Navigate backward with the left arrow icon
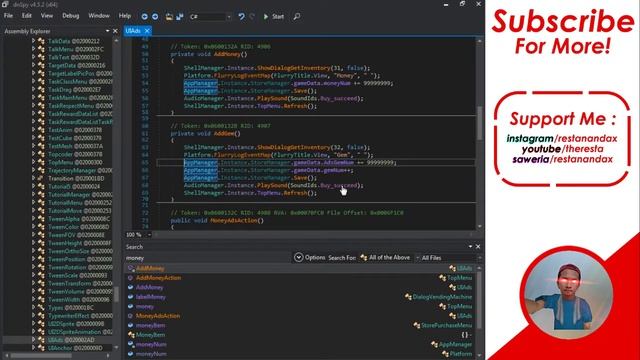 (x=144, y=17)
